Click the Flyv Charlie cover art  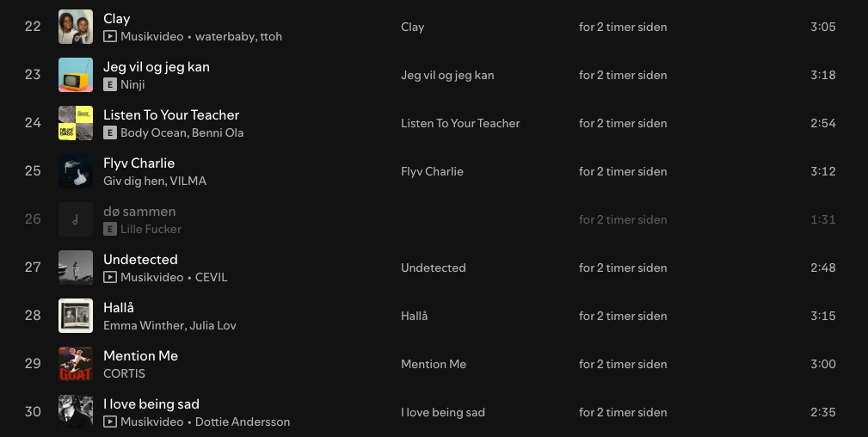tap(76, 171)
